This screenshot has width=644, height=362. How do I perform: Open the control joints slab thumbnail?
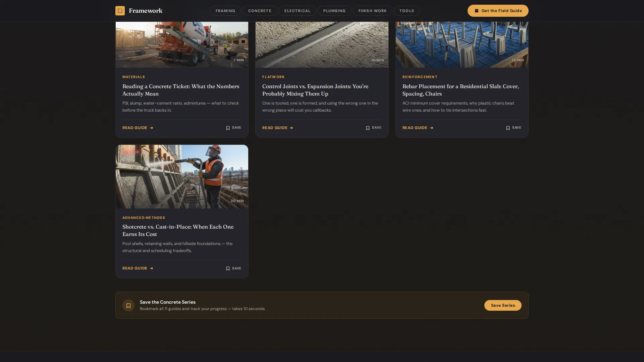(322, 45)
